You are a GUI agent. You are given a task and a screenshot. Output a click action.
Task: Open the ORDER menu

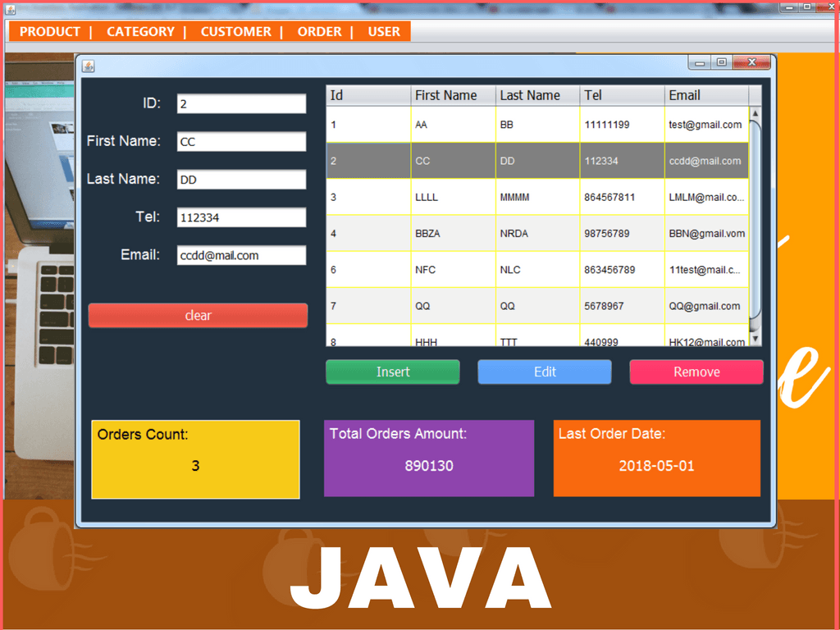[319, 31]
